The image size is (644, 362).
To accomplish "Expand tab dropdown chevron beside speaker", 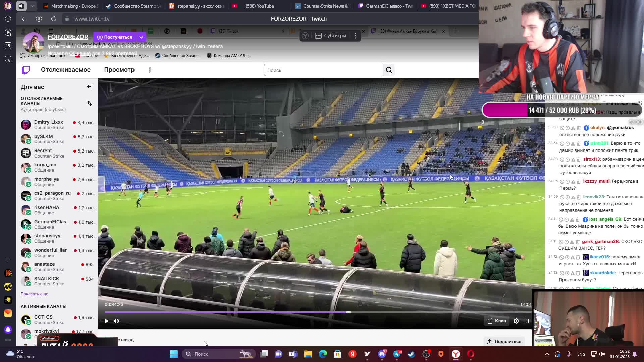I will [x=32, y=6].
